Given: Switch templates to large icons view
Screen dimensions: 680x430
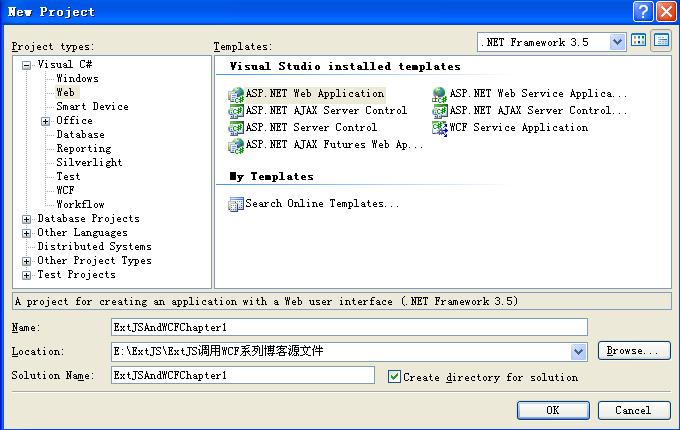Looking at the screenshot, I should pos(638,41).
